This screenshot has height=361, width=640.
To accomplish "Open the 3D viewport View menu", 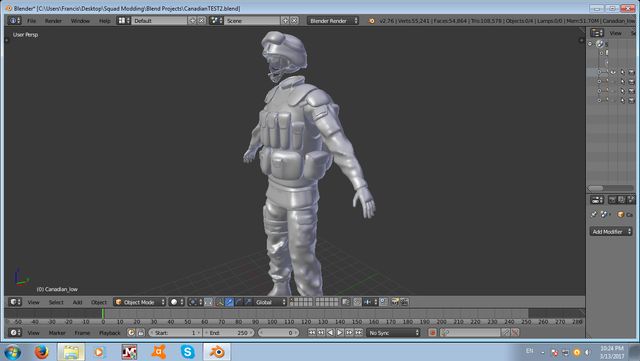I will pyautogui.click(x=33, y=302).
